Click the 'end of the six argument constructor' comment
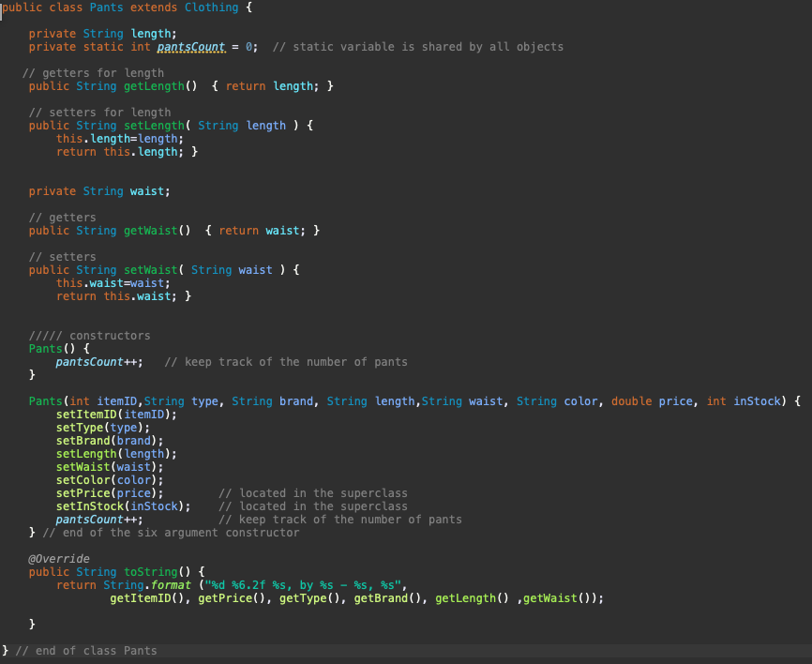Screen dimensions: 812x664 (171, 533)
